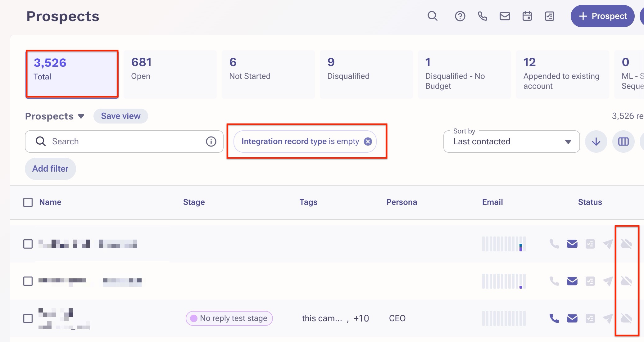Click the sequence plane icon in first row
The width and height of the screenshot is (644, 342).
608,244
